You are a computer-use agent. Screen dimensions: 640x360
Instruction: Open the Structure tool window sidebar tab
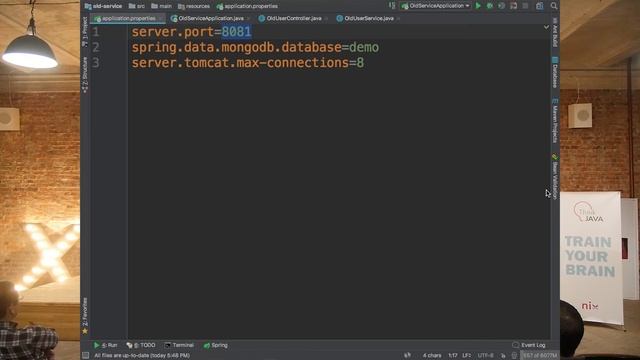85,75
